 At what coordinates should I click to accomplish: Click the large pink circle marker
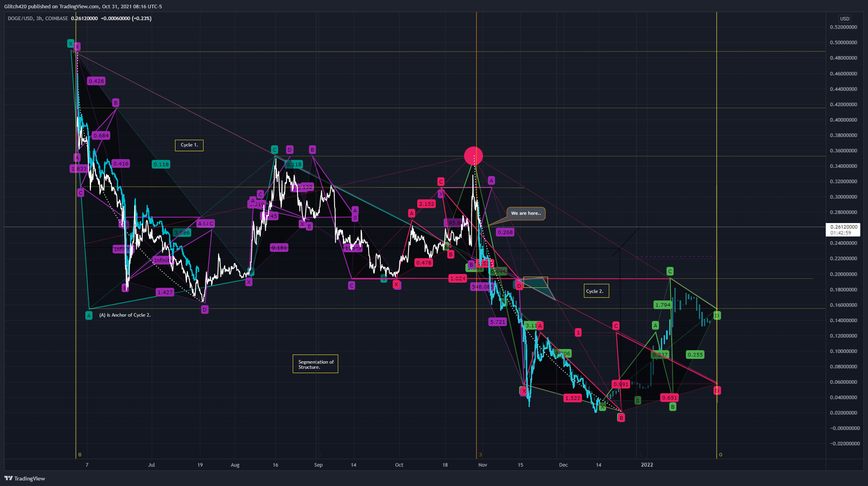tap(473, 156)
